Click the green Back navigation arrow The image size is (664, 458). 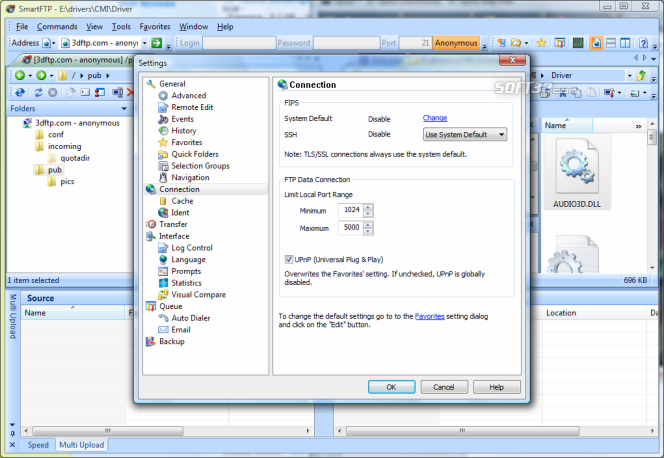(20, 75)
